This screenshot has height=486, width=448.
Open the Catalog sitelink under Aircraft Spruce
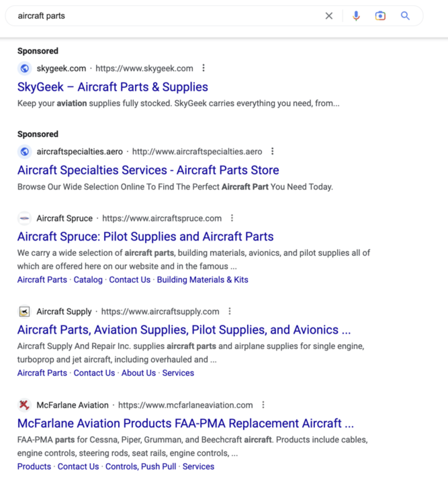pyautogui.click(x=88, y=280)
